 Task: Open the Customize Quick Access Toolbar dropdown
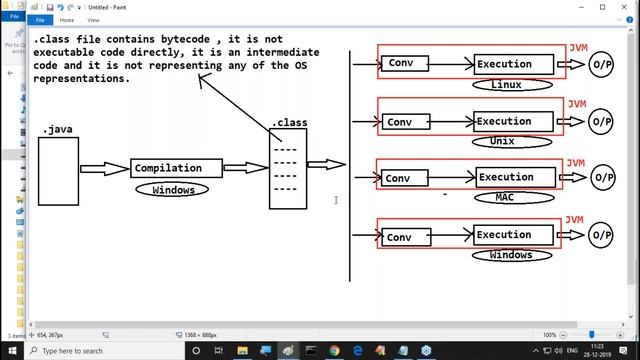(79, 8)
